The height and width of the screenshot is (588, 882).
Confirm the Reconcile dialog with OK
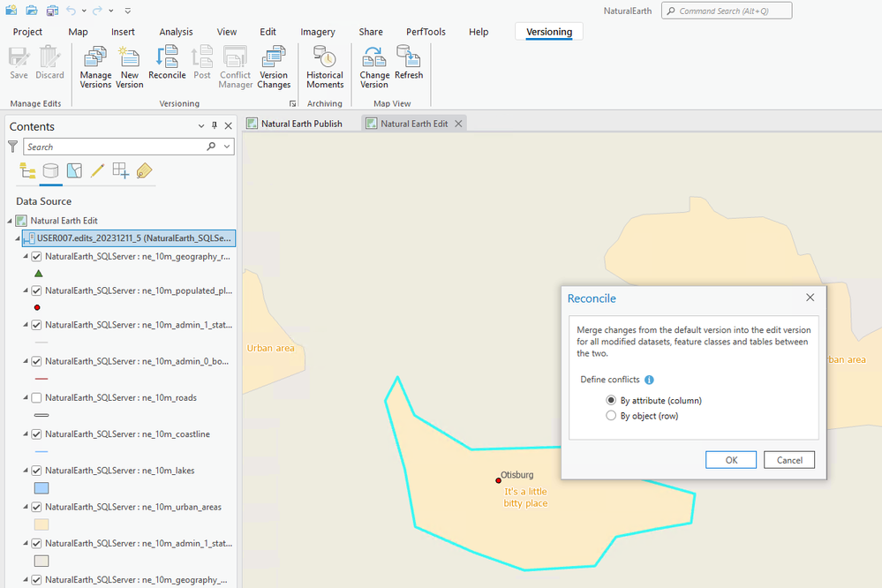click(730, 460)
